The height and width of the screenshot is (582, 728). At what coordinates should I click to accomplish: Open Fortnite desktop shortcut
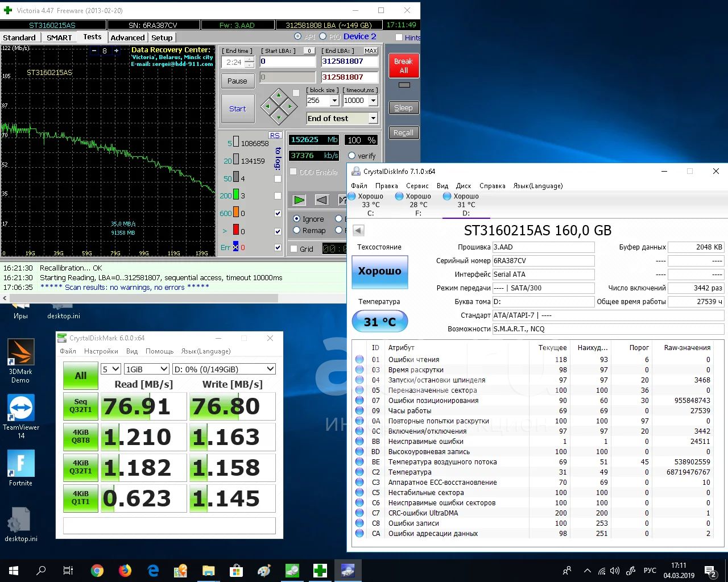tap(20, 468)
